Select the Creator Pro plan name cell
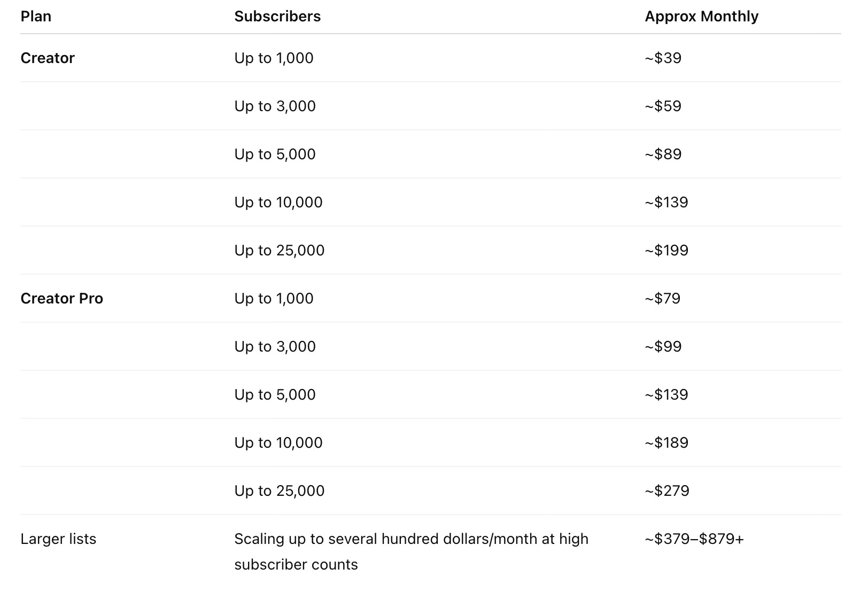Image resolution: width=868 pixels, height=592 pixels. coord(61,298)
